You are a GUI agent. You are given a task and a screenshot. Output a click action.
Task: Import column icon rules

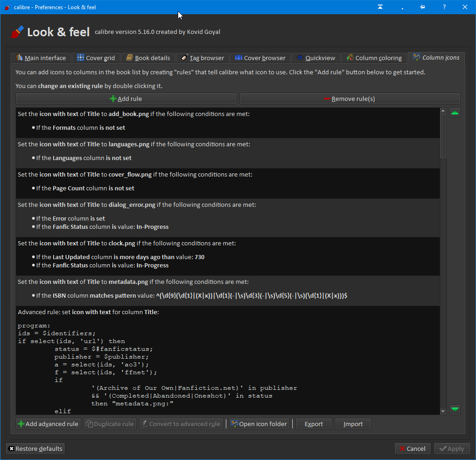tap(353, 424)
